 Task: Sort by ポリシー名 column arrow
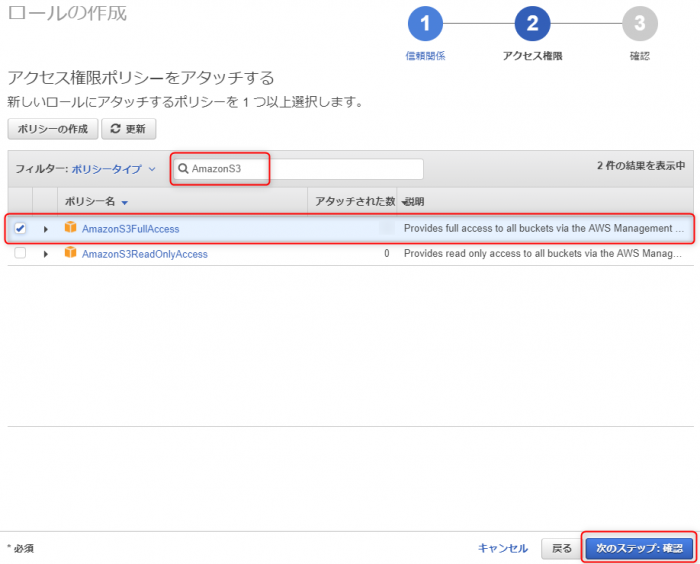[x=125, y=203]
